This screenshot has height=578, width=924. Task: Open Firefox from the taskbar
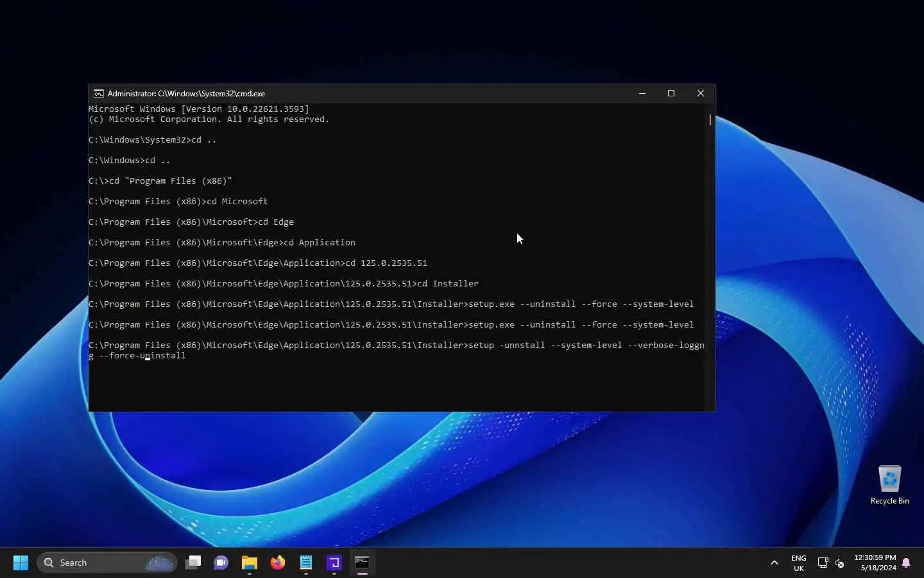pos(278,563)
